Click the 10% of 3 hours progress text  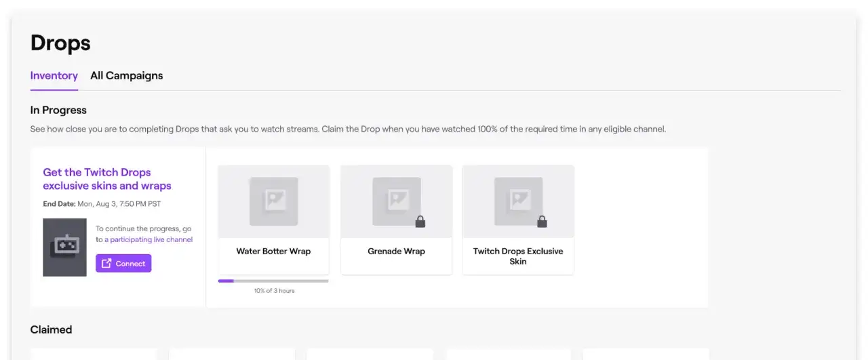[x=274, y=291]
